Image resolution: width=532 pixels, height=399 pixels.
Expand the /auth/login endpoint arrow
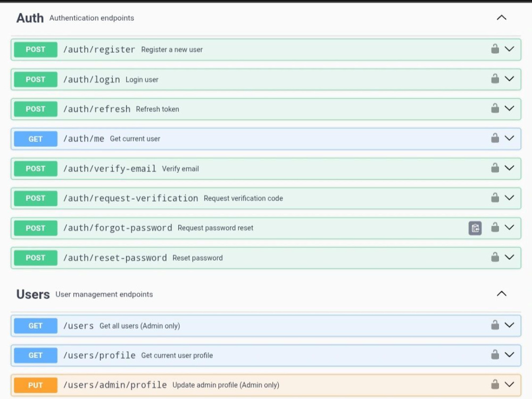click(x=509, y=79)
